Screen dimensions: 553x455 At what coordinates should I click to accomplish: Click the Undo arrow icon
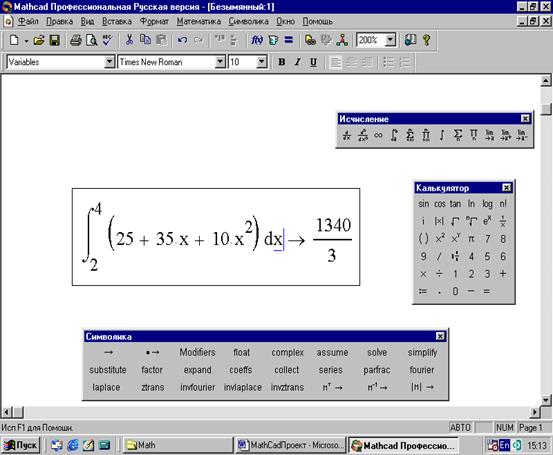tap(182, 40)
